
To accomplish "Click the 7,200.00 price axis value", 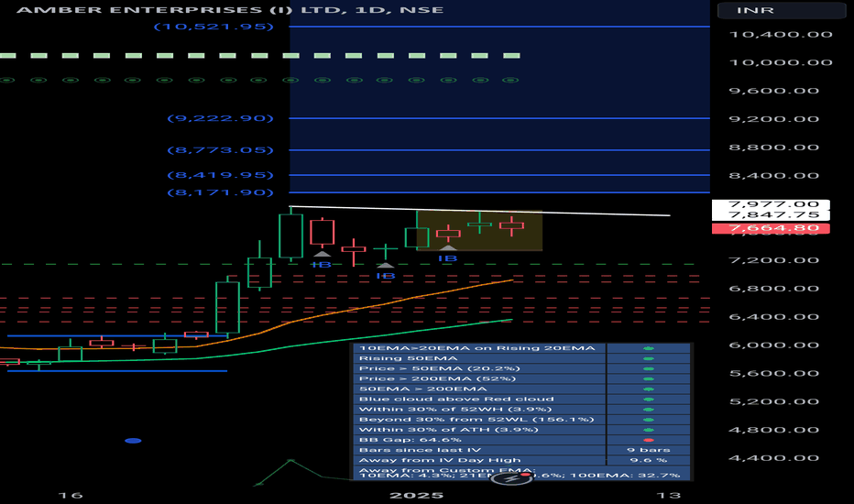I will [773, 260].
